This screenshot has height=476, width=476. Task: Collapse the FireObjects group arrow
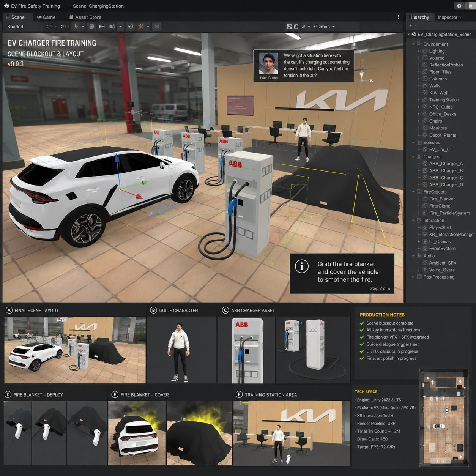(x=413, y=192)
